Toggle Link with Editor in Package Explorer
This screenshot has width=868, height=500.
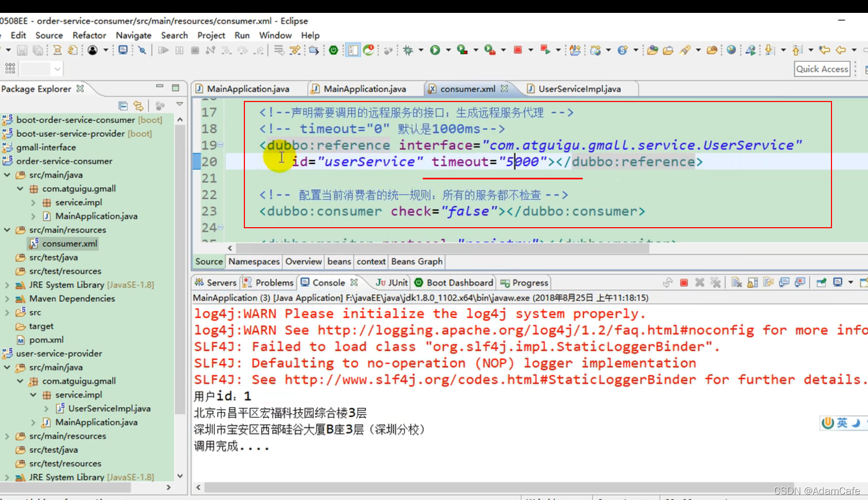point(139,106)
